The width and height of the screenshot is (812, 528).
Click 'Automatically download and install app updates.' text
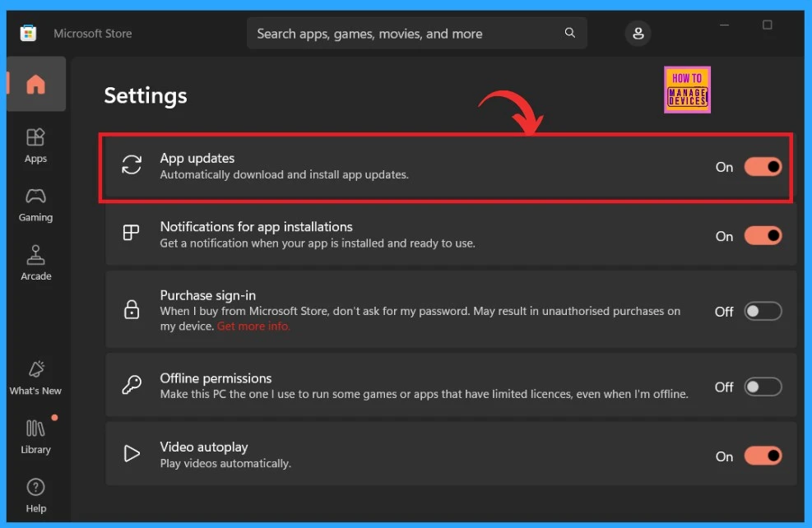tap(285, 174)
